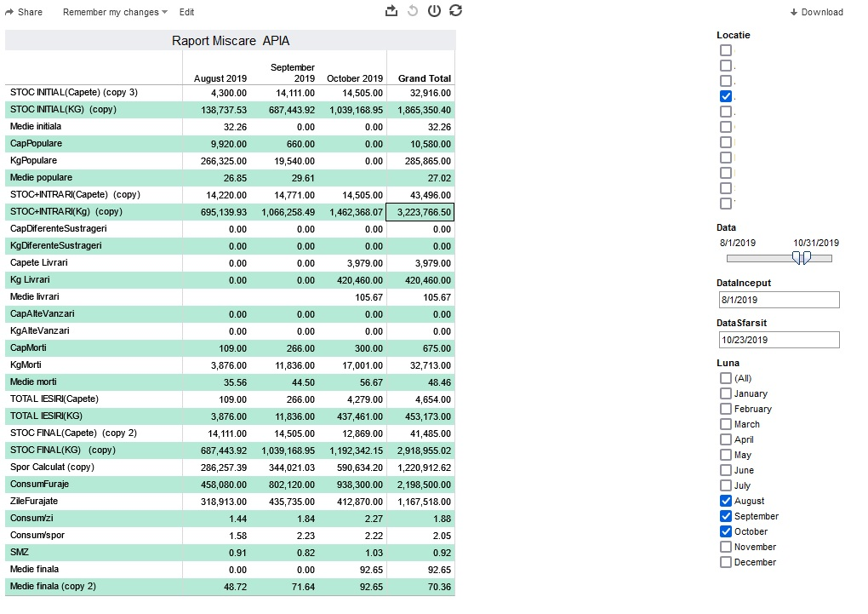Select the Grand Total column header
Image resolution: width=868 pixels, height=614 pixels.
424,78
